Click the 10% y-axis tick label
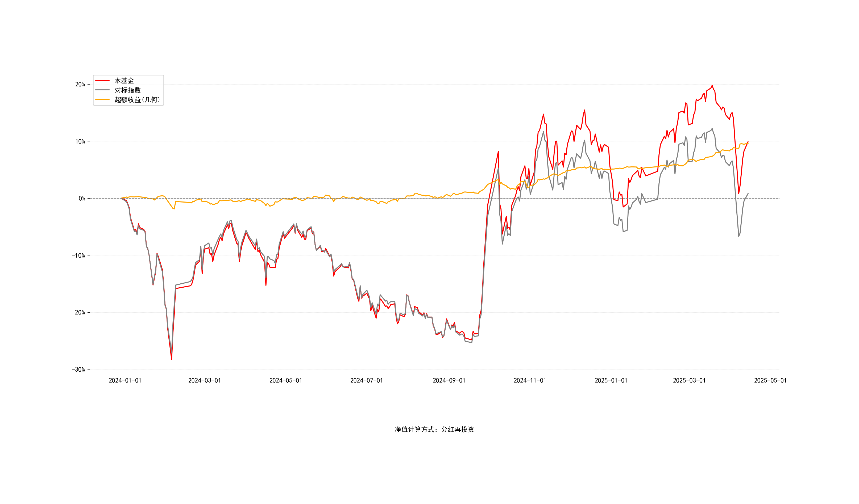 (80, 141)
